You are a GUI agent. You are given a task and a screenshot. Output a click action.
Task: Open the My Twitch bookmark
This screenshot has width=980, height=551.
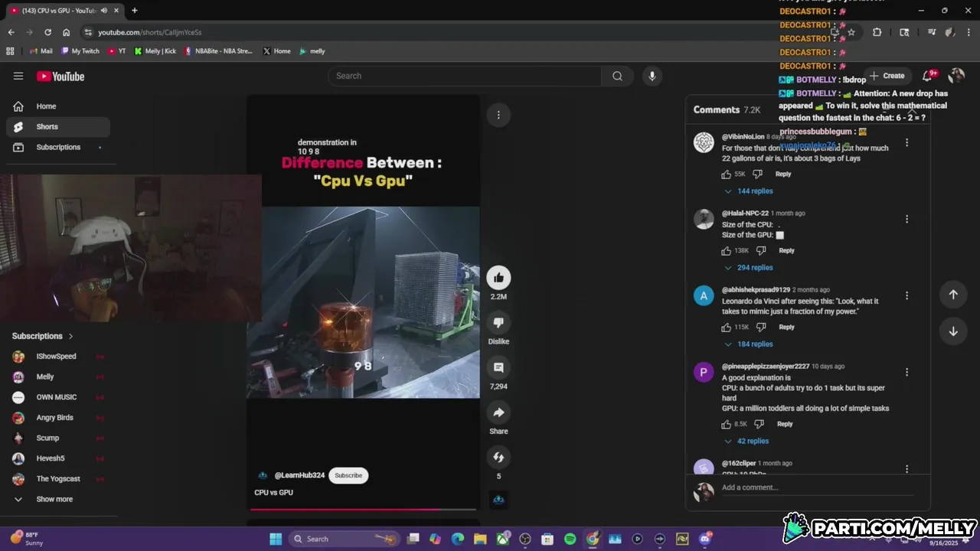coord(81,51)
